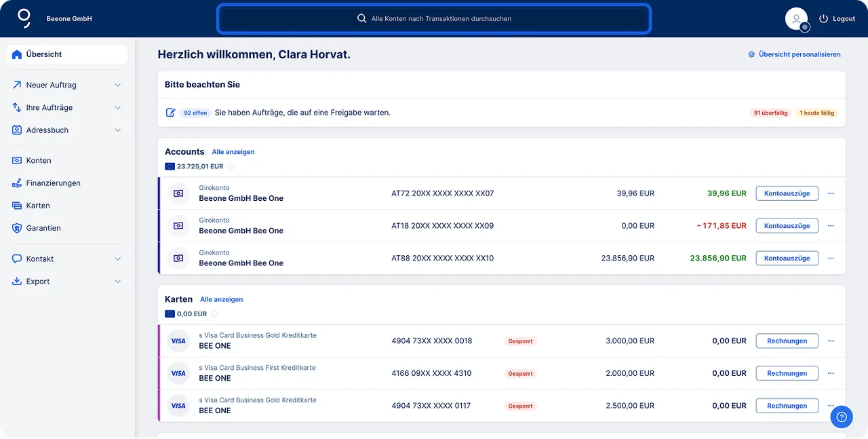Screen dimensions: 868x439
Task: Click the Logout power icon
Action: point(824,19)
